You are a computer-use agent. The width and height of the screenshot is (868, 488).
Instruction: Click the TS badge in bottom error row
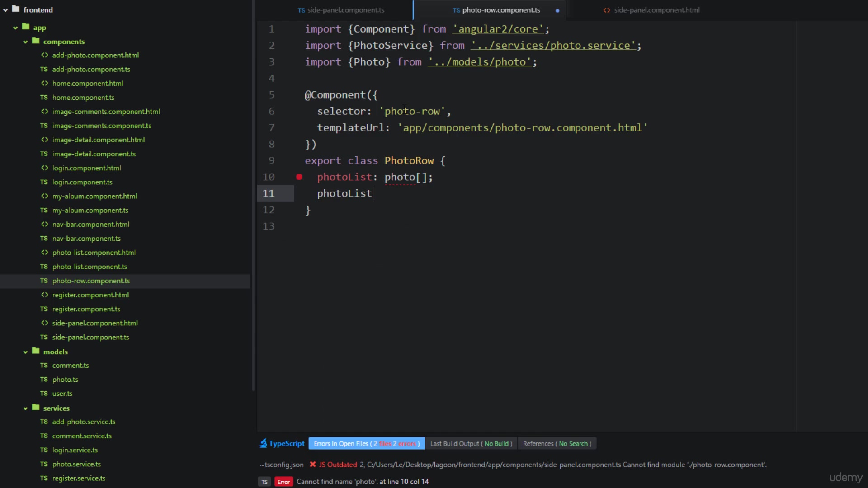click(264, 482)
